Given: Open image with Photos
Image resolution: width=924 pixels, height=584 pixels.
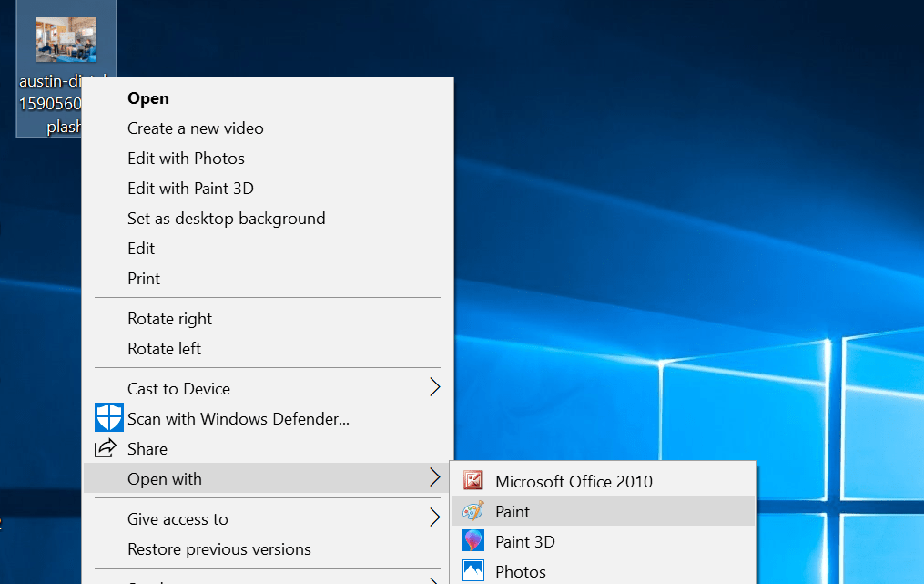Looking at the screenshot, I should [x=603, y=571].
